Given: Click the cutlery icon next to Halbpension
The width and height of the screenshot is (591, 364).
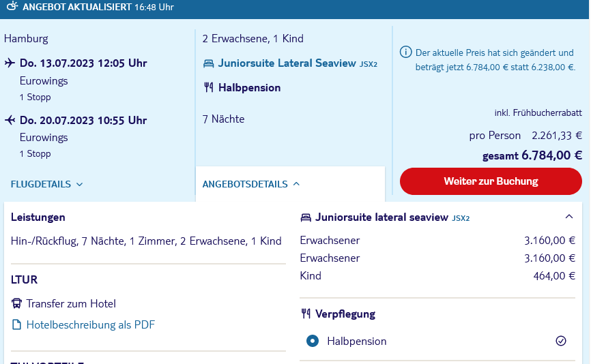Looking at the screenshot, I should (209, 88).
